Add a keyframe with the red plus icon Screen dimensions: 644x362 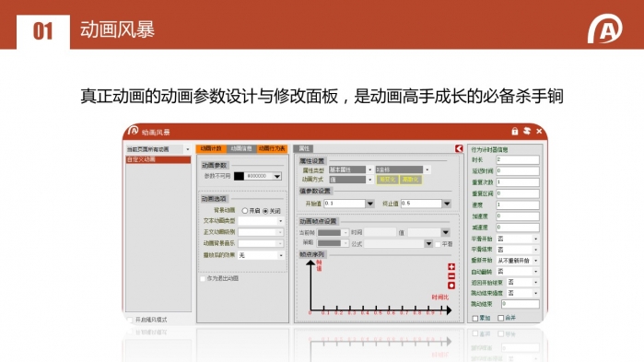(451, 267)
